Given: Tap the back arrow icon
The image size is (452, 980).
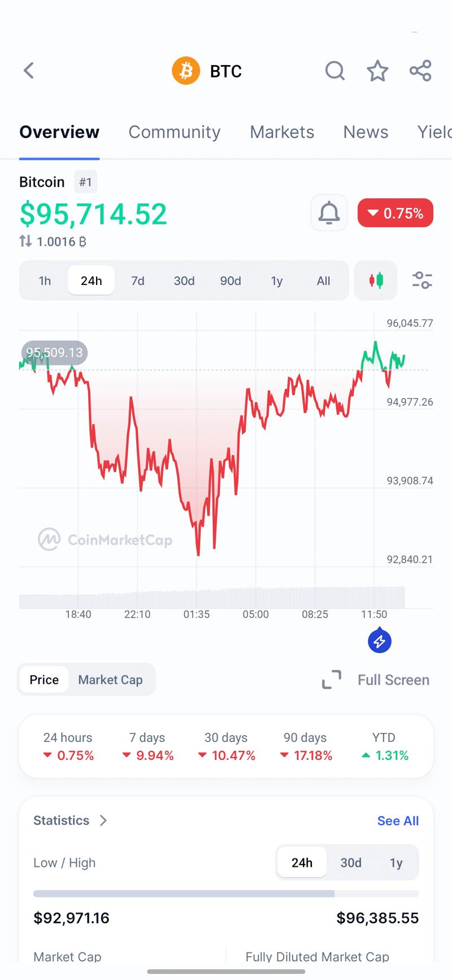Looking at the screenshot, I should click(29, 71).
